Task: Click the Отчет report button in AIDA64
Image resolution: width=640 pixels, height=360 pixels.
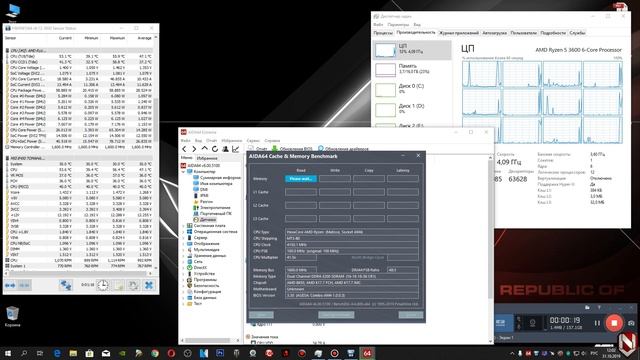Action: [258, 149]
